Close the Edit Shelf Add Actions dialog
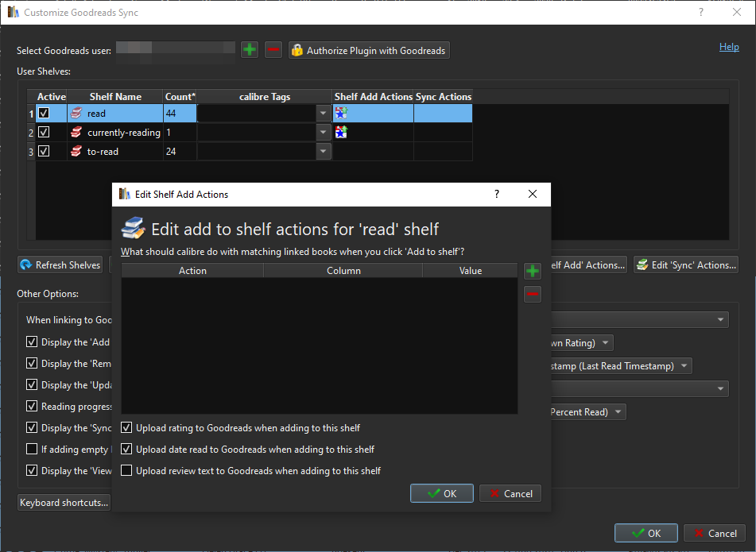 tap(533, 194)
